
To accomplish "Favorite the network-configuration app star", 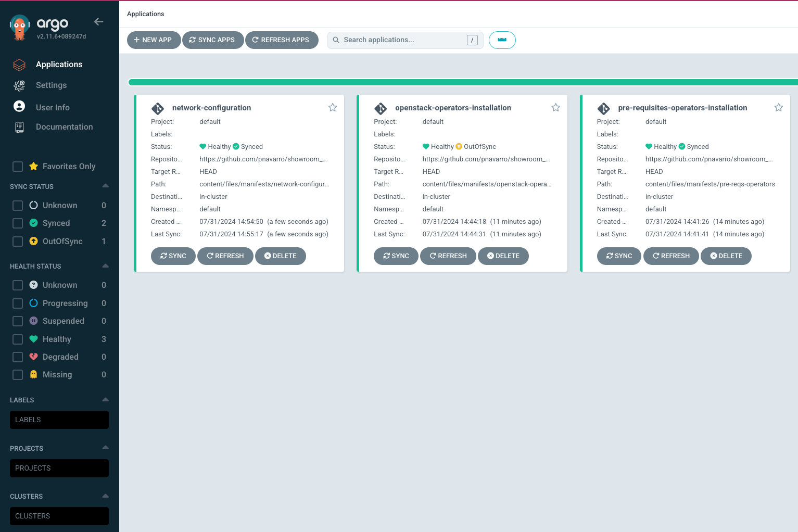I will tap(333, 107).
